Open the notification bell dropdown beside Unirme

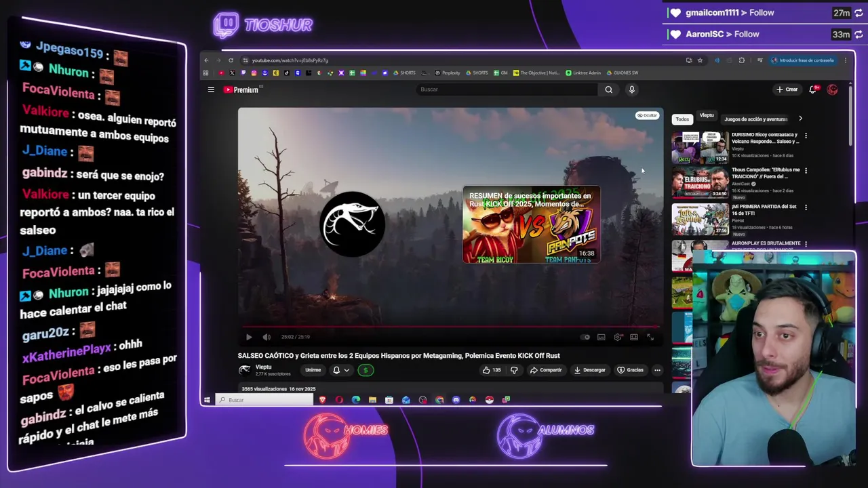click(x=340, y=370)
